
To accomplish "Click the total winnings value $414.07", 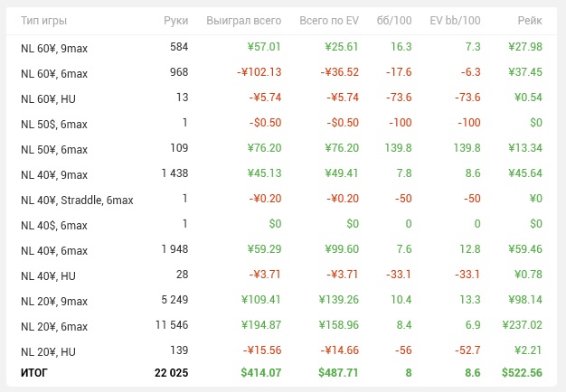I will click(260, 372).
